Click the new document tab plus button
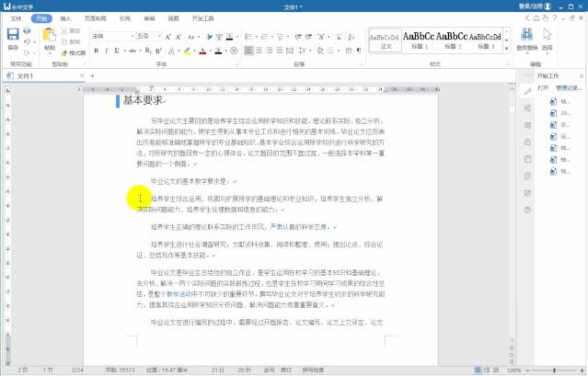Viewport: 588px width, 376px height. [93, 75]
